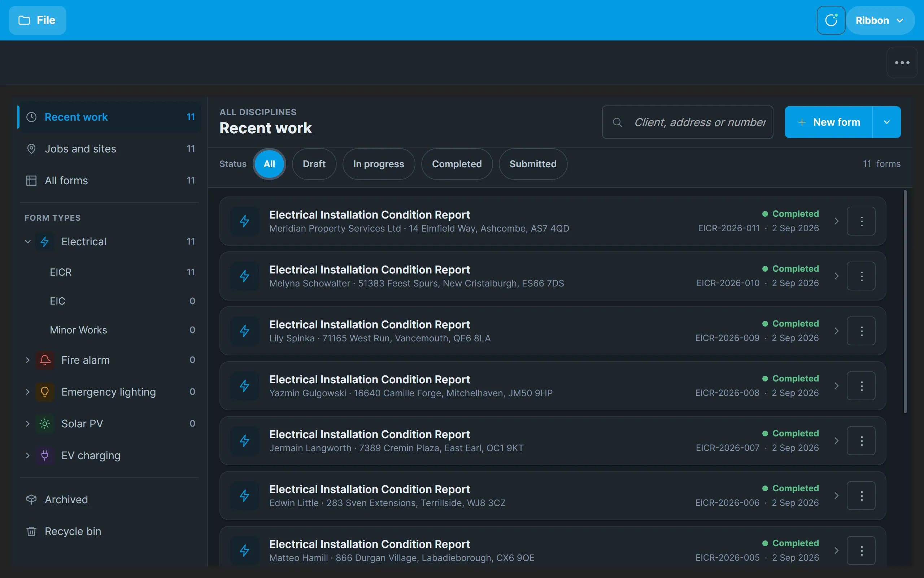
Task: Click the chevron arrow for EICR-2026-010
Action: 836,276
